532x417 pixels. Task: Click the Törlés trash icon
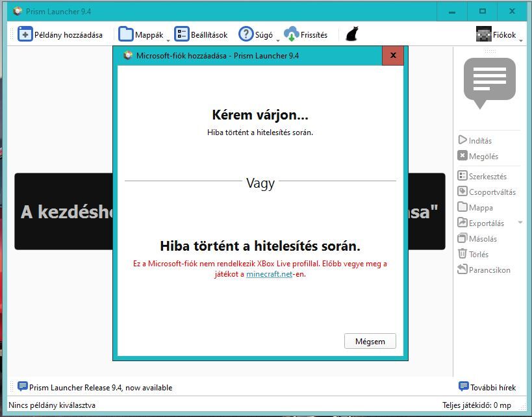[x=462, y=253]
